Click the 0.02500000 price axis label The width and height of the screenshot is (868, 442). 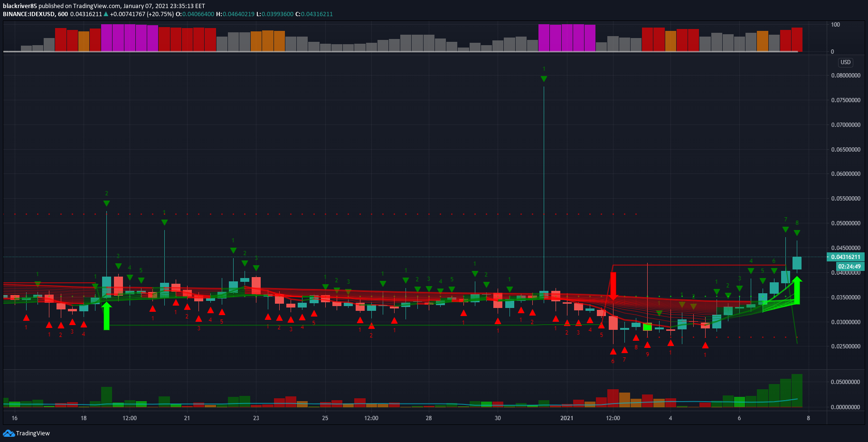pos(846,346)
